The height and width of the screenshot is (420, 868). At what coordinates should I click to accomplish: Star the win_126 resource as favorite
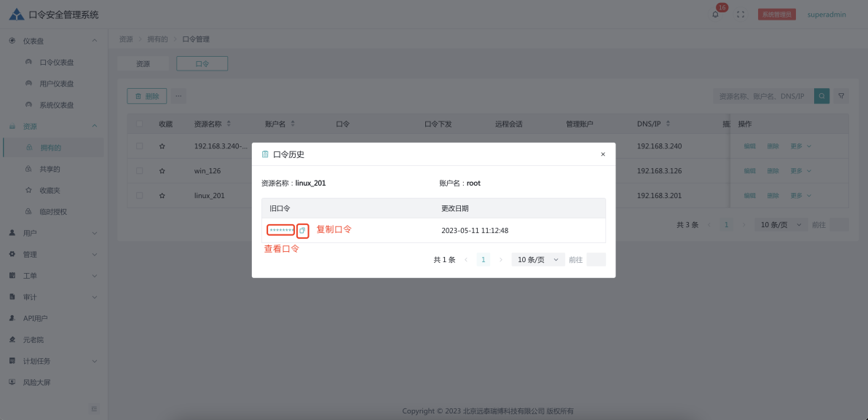162,171
